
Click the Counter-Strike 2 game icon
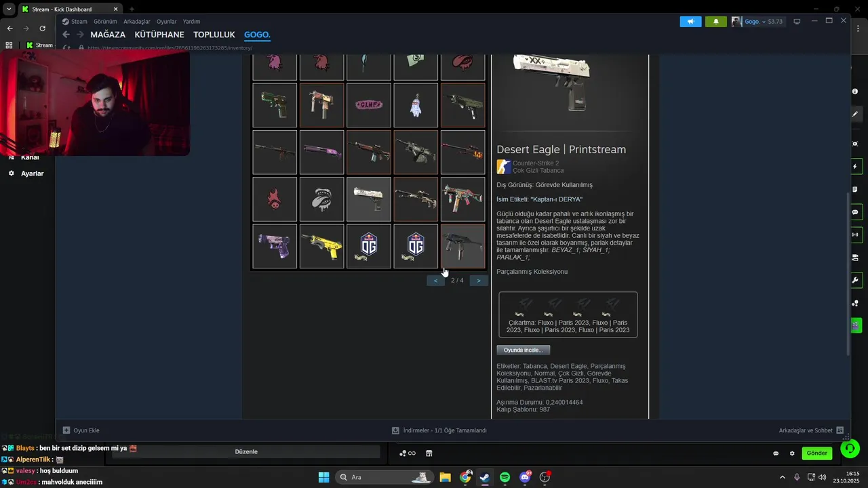coord(504,167)
